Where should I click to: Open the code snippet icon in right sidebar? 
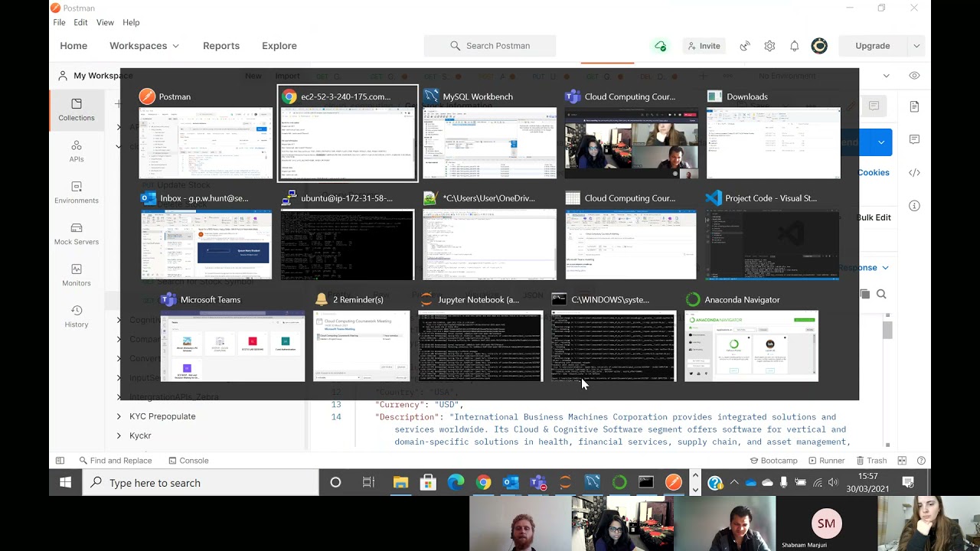pyautogui.click(x=914, y=173)
